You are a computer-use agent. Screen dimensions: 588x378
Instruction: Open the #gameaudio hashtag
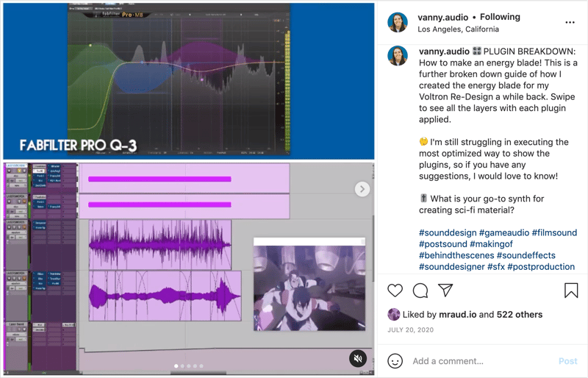pos(504,232)
